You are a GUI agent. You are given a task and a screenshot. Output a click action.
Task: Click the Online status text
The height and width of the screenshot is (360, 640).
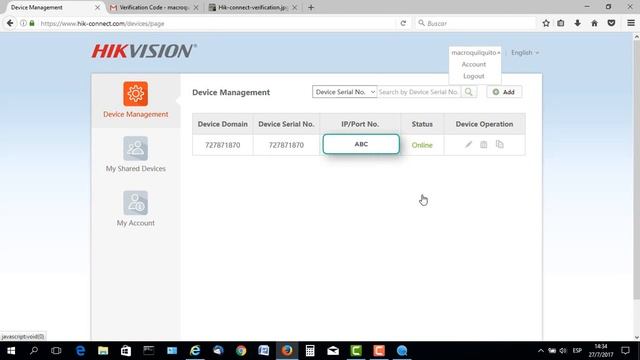pyautogui.click(x=422, y=145)
